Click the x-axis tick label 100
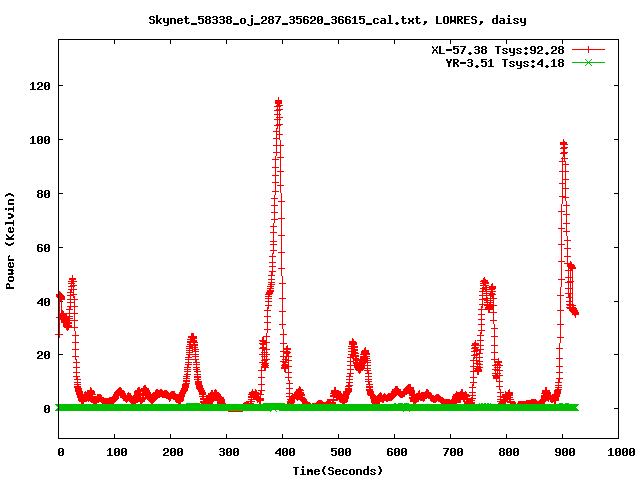The width and height of the screenshot is (640, 480). tap(117, 452)
